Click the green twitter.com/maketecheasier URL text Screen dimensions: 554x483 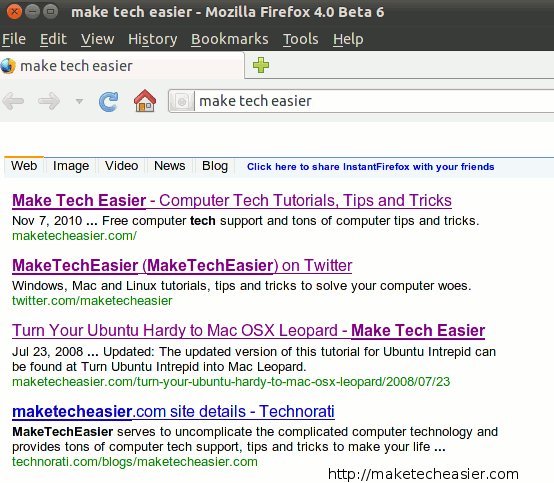pyautogui.click(x=92, y=301)
